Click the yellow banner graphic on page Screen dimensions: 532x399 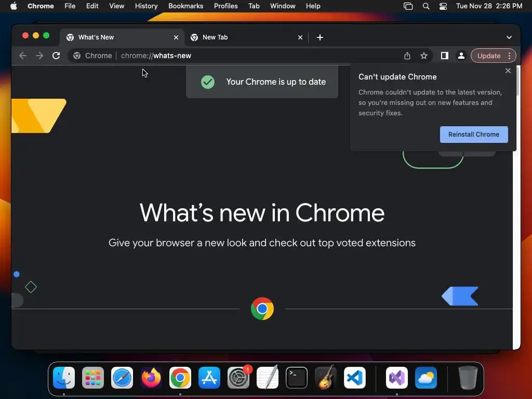point(38,116)
